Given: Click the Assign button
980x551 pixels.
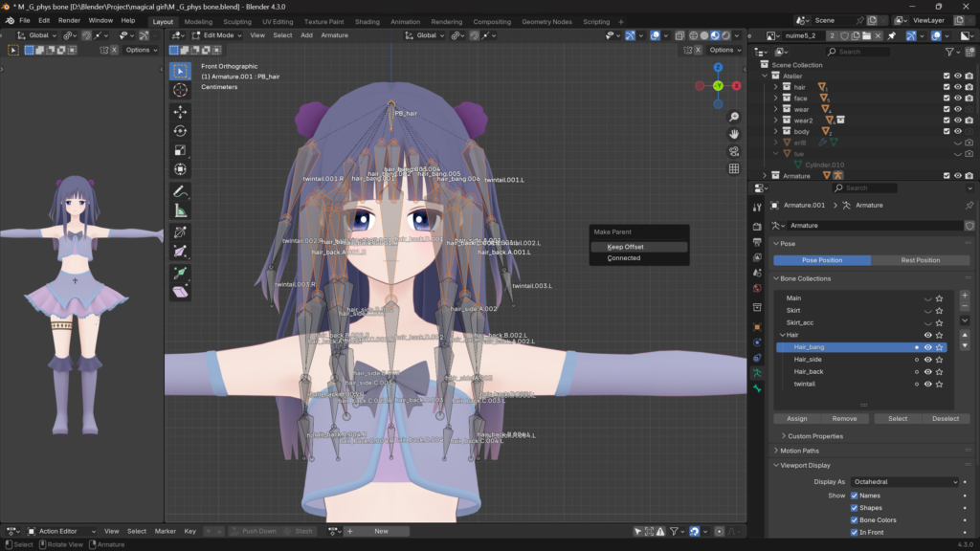Looking at the screenshot, I should point(797,418).
